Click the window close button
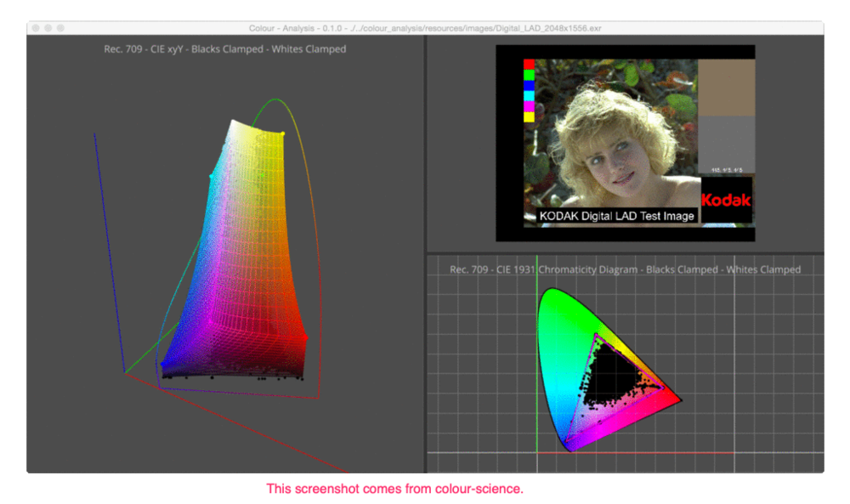 (36, 28)
